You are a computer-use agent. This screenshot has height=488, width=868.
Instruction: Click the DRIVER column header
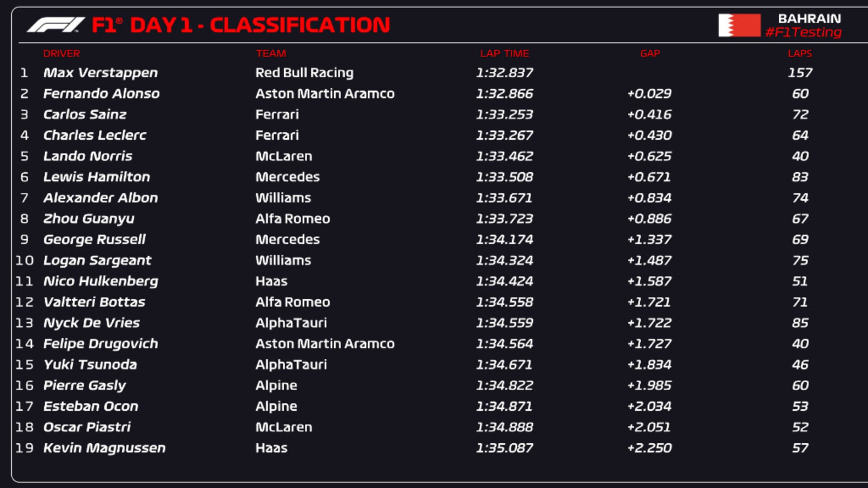(x=61, y=53)
